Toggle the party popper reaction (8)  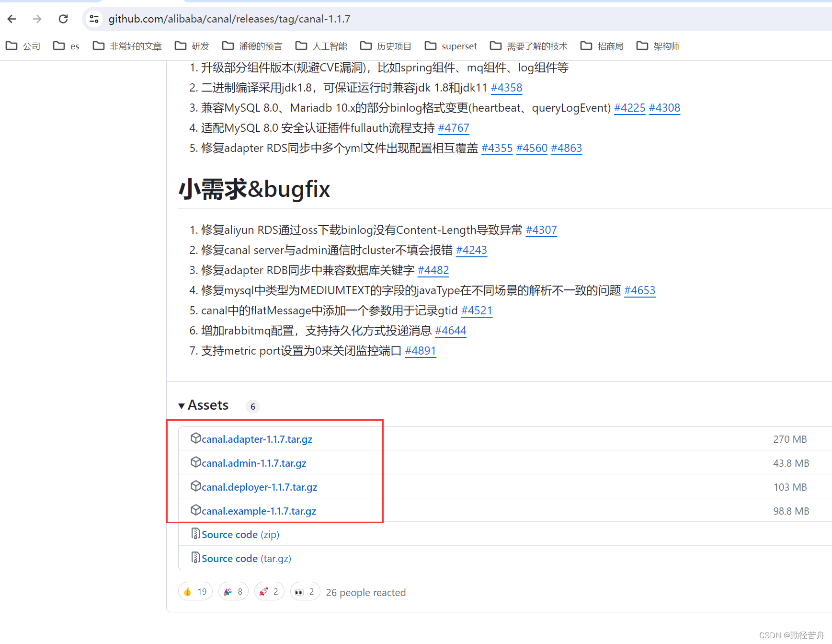click(233, 592)
